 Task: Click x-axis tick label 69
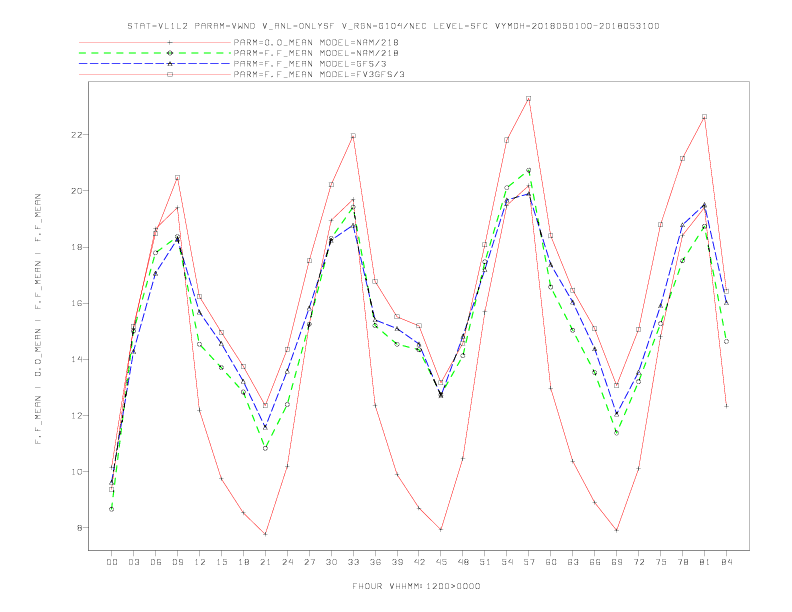tap(617, 562)
